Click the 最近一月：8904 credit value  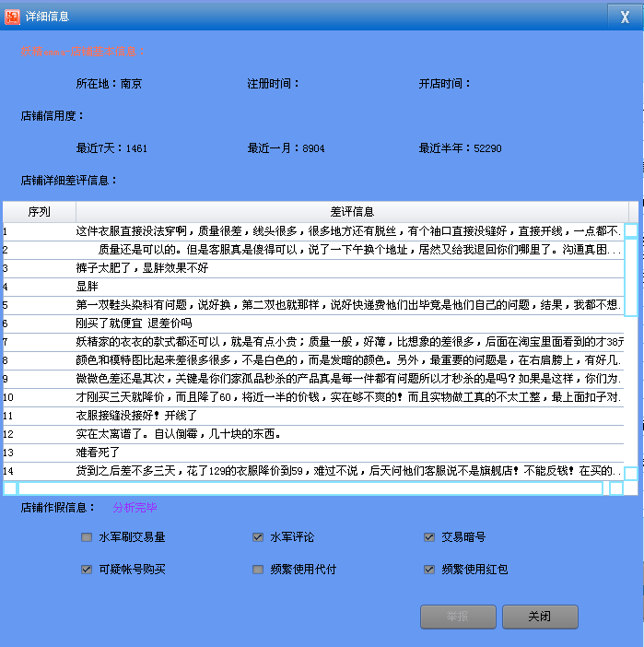tap(286, 148)
